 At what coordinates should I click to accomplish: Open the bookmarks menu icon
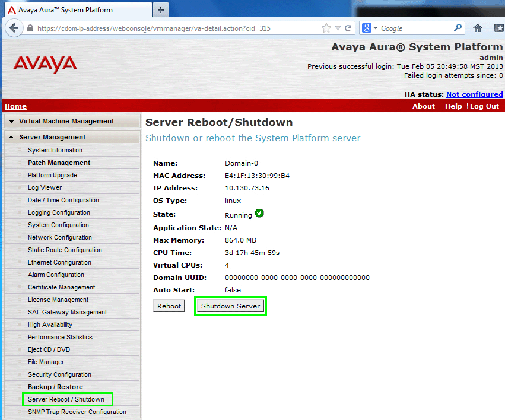(x=499, y=28)
